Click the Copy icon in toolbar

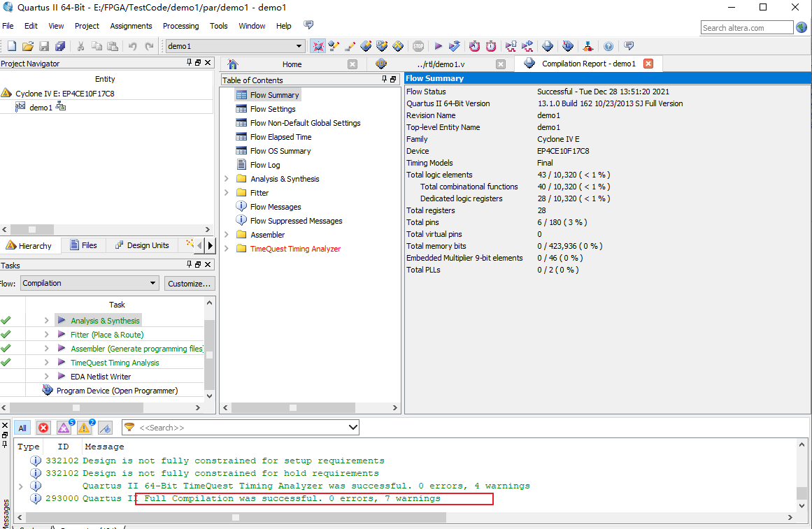[97, 46]
